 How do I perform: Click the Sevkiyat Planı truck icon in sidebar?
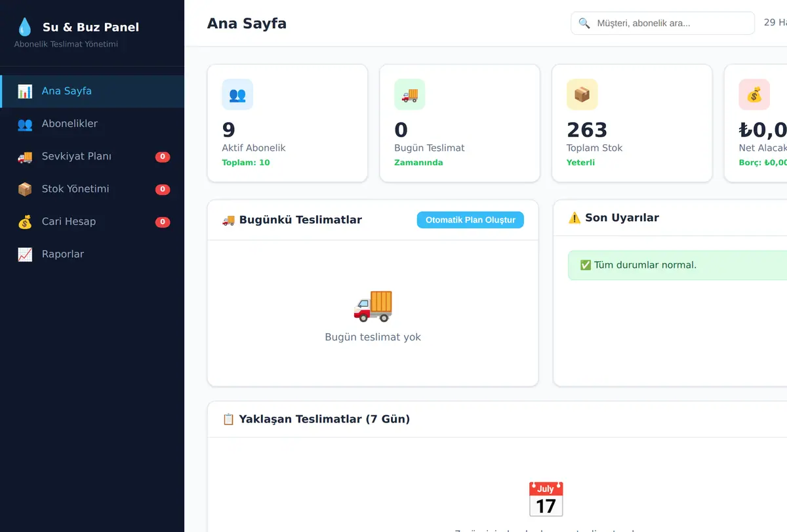(25, 157)
